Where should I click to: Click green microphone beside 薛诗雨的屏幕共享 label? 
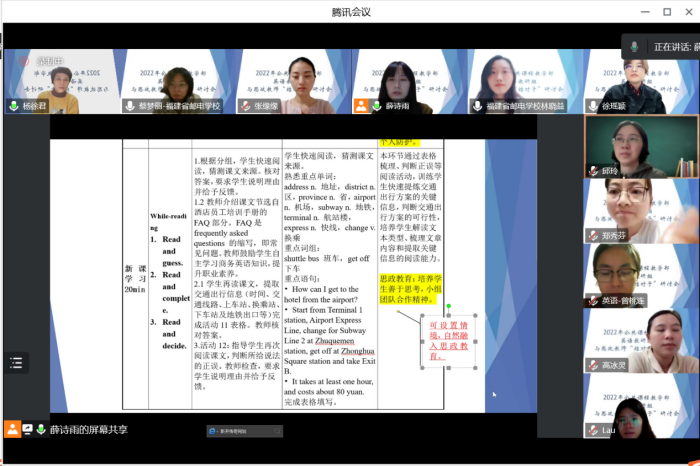(42, 428)
